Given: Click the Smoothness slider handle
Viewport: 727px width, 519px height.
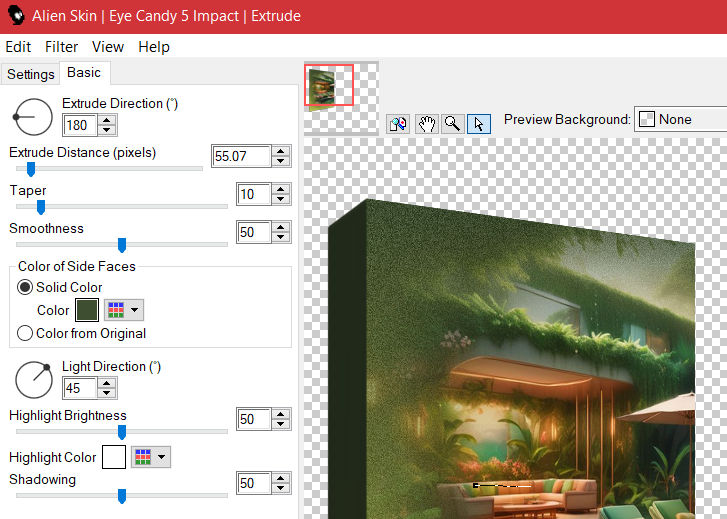Looking at the screenshot, I should [x=122, y=245].
